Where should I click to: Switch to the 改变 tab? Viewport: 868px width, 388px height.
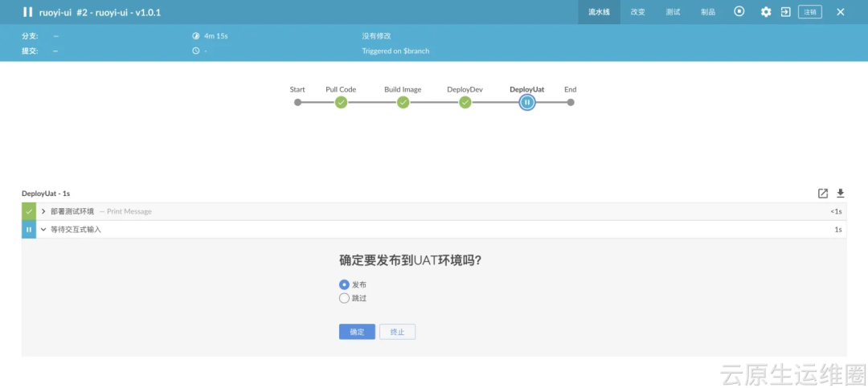point(637,12)
